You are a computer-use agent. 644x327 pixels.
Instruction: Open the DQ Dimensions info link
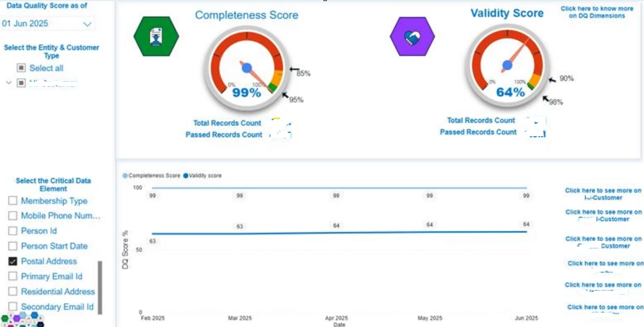tap(597, 12)
